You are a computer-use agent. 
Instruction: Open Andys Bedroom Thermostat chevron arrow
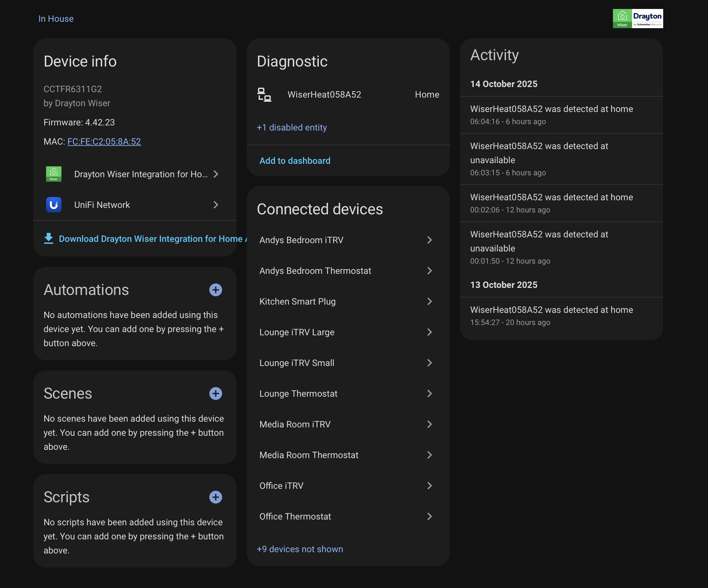tap(429, 271)
